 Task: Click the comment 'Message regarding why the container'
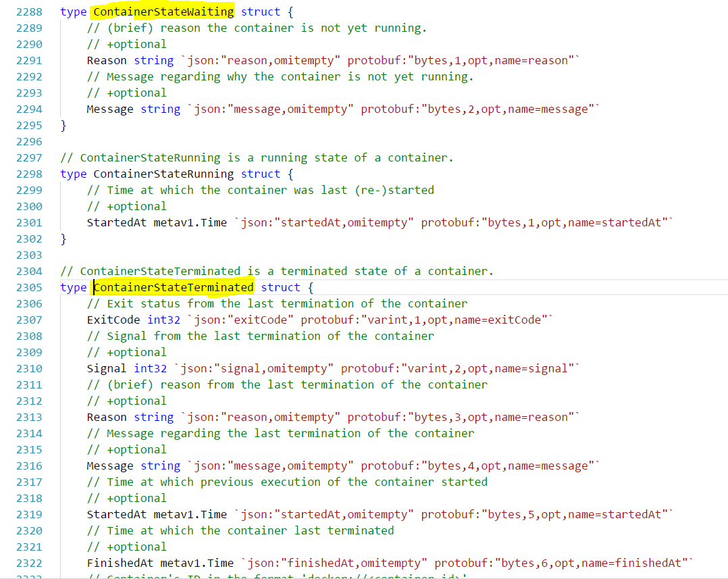click(280, 76)
